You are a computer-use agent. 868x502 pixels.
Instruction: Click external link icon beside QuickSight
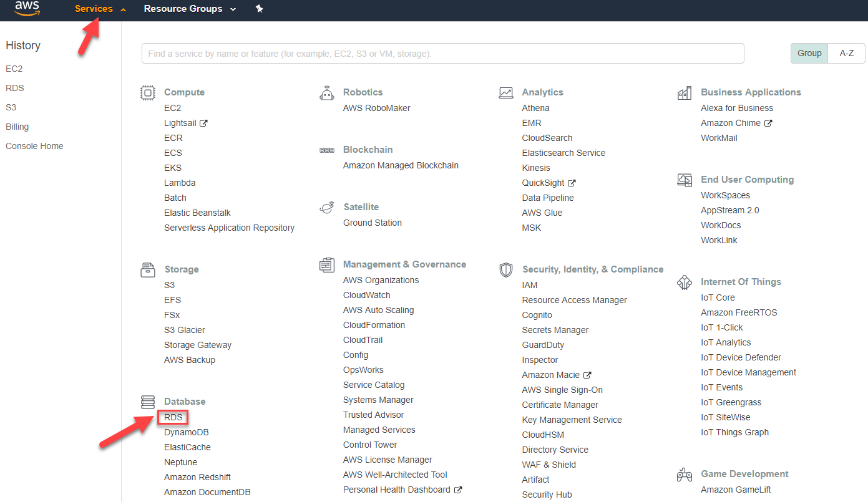point(572,183)
